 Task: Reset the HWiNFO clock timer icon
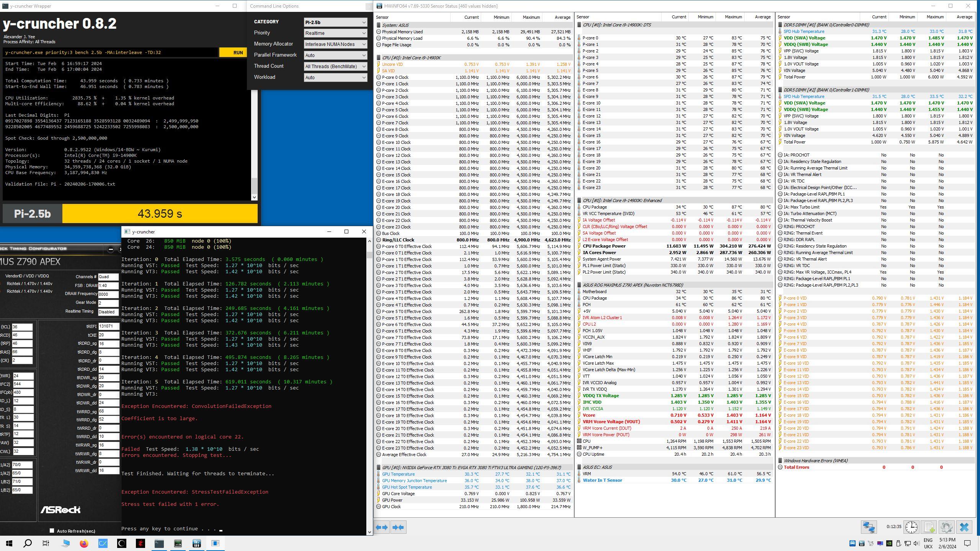tap(911, 527)
